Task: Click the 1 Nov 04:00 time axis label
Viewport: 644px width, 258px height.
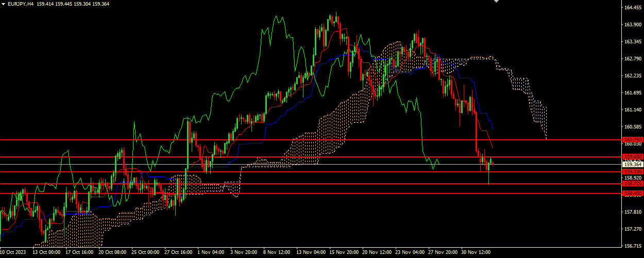Action: 211,253
